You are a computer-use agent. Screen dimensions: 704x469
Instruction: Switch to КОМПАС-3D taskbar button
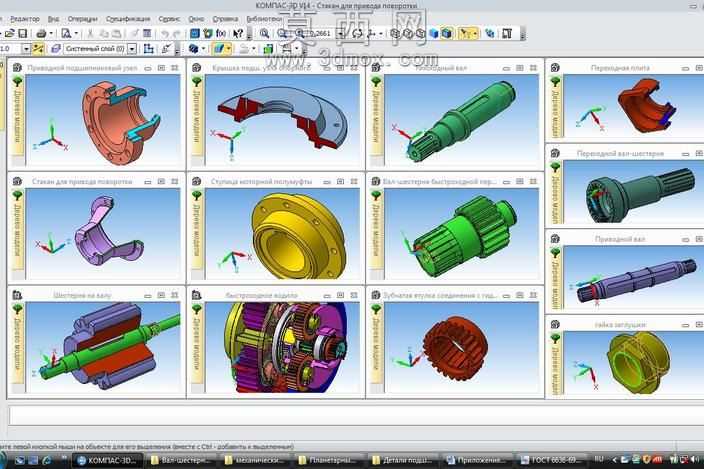(x=106, y=460)
